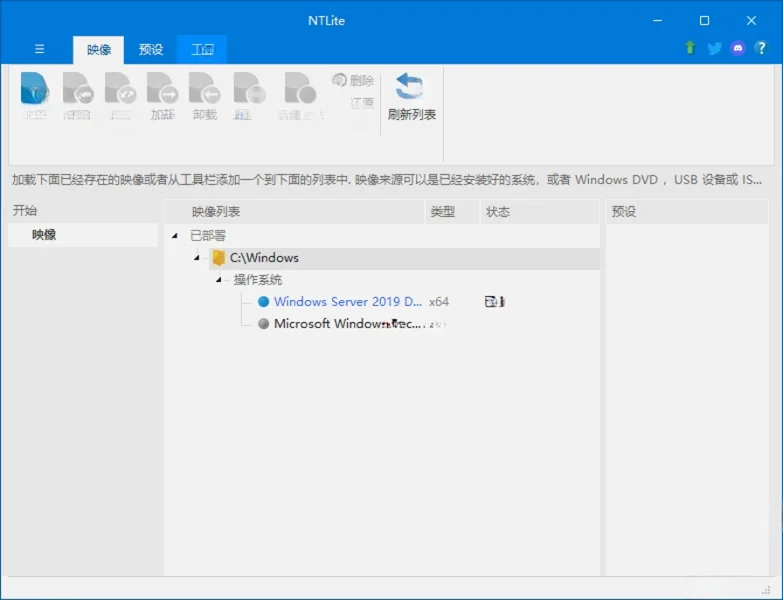
Task: Click the description text about loading images
Action: point(387,180)
